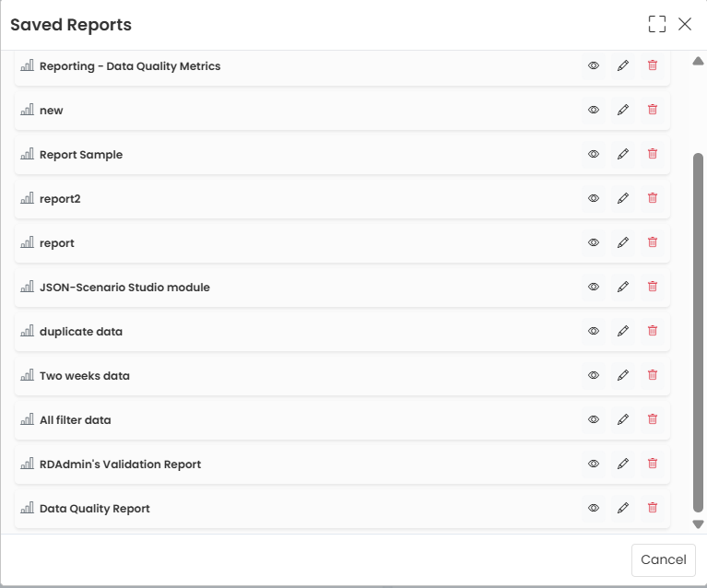The width and height of the screenshot is (707, 588).
Task: Click the chart icon beside report2
Action: click(x=27, y=198)
